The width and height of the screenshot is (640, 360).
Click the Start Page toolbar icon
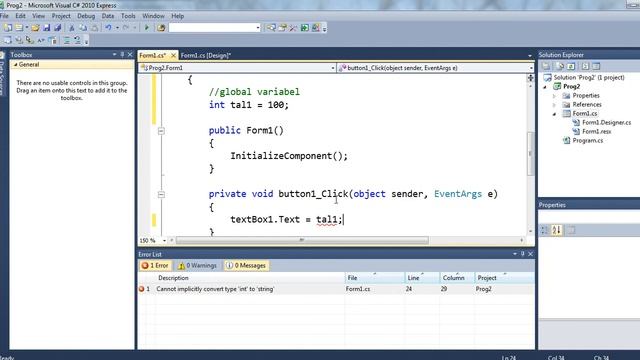(305, 28)
